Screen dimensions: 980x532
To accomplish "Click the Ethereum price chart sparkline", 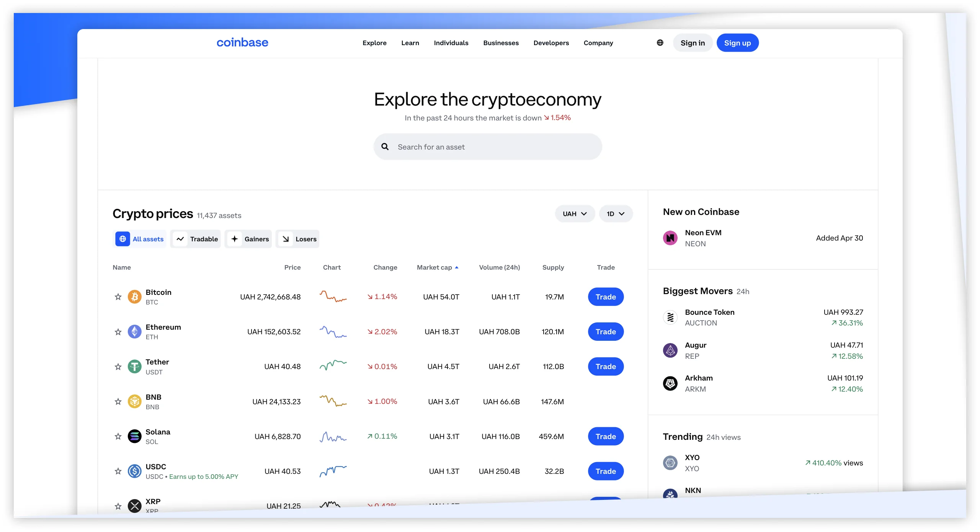I will pos(332,332).
